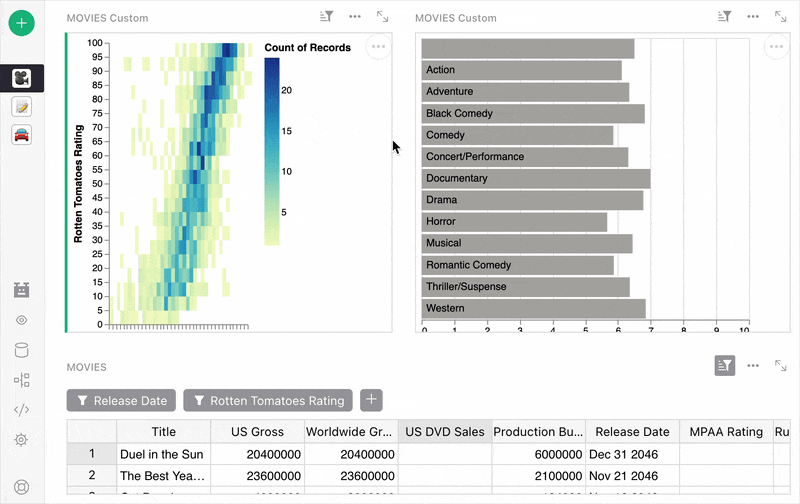Screen dimensions: 800x504
Task: Toggle sort-filter icon on left MOVIES Custom widget
Action: point(326,17)
